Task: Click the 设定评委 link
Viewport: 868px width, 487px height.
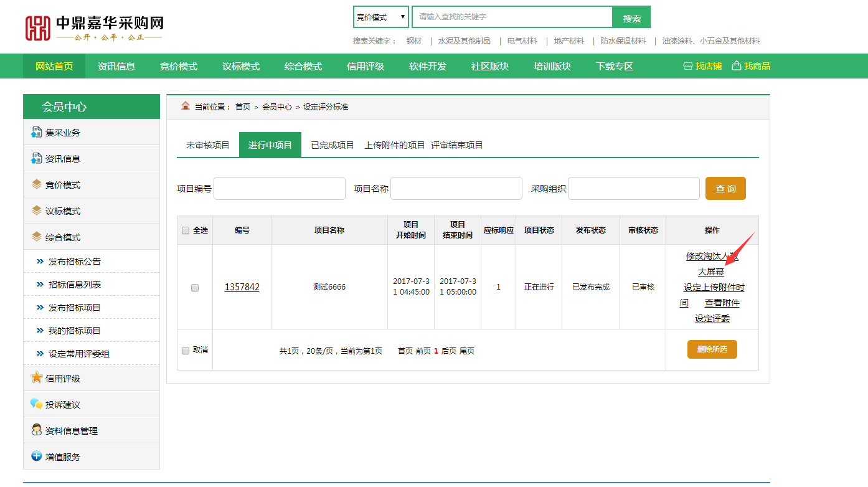Action: pyautogui.click(x=712, y=319)
